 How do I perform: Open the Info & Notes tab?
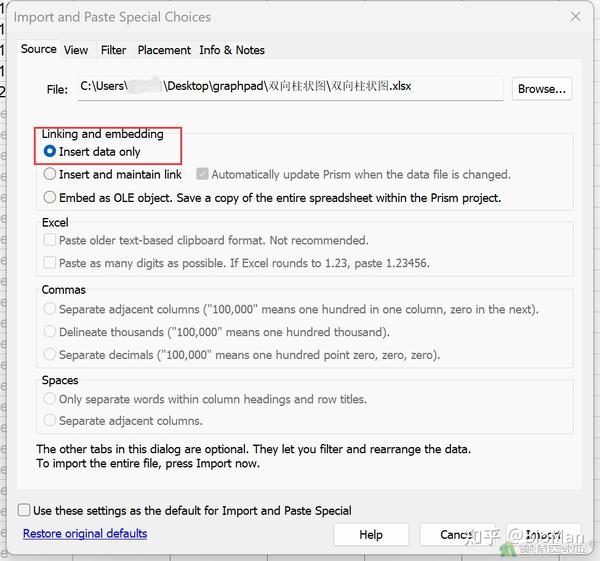[x=232, y=50]
